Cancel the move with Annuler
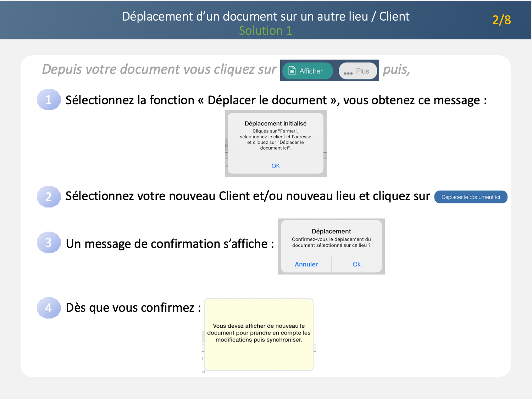This screenshot has width=532, height=399. coord(306,264)
